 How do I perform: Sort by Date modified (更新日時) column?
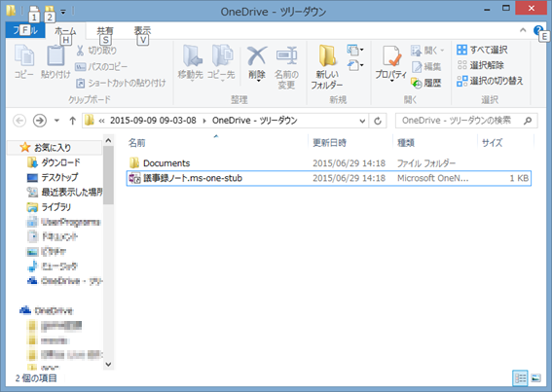pos(329,143)
